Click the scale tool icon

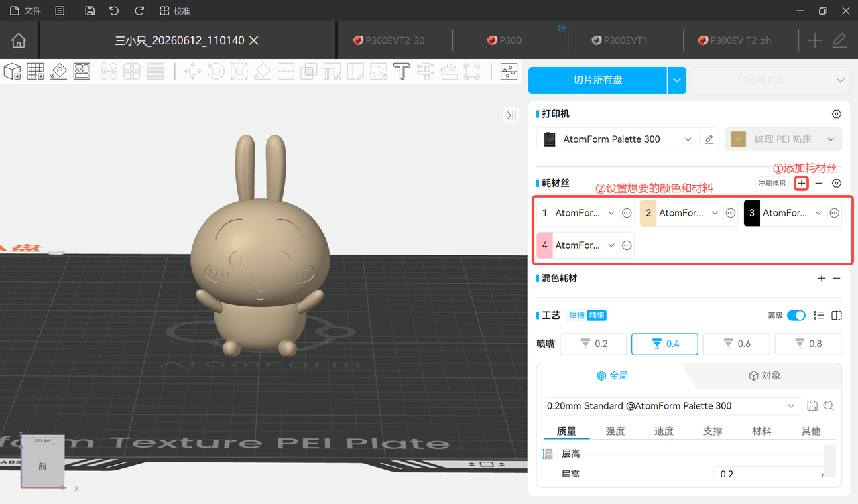pyautogui.click(x=239, y=71)
